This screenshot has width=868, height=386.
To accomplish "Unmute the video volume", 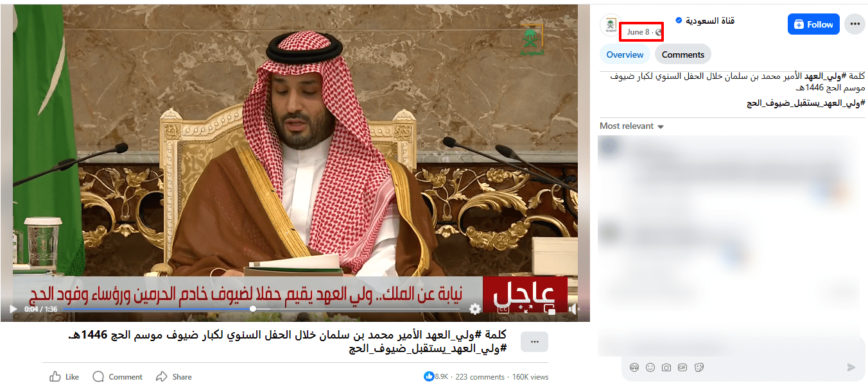I will tap(575, 309).
